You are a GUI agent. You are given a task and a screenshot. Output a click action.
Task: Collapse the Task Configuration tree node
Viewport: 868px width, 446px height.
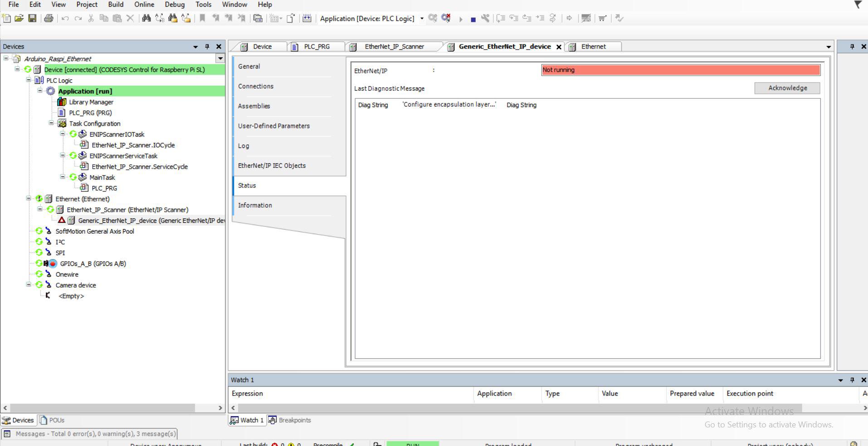coord(51,123)
